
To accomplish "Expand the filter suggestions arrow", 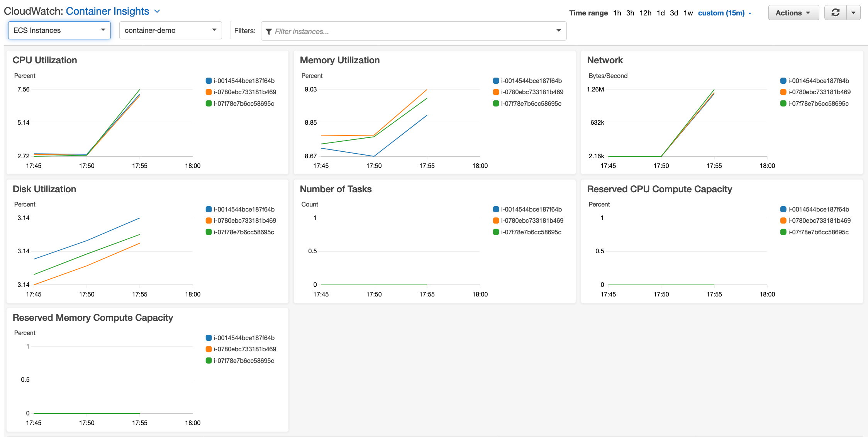I will tap(558, 31).
